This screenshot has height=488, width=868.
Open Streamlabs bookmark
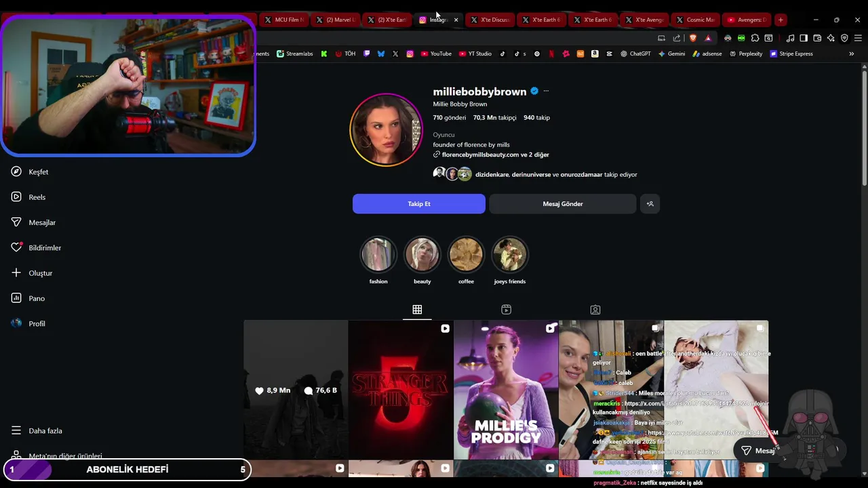pos(295,54)
